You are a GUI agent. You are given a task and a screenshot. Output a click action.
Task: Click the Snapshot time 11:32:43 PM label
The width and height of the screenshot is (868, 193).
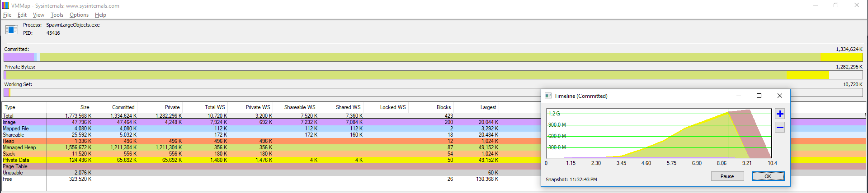click(x=571, y=179)
